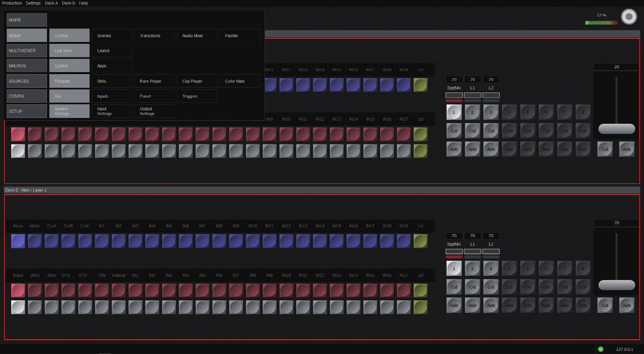The width and height of the screenshot is (644, 354).
Task: Select blue White source button in Deck B
Action: [x=35, y=241]
